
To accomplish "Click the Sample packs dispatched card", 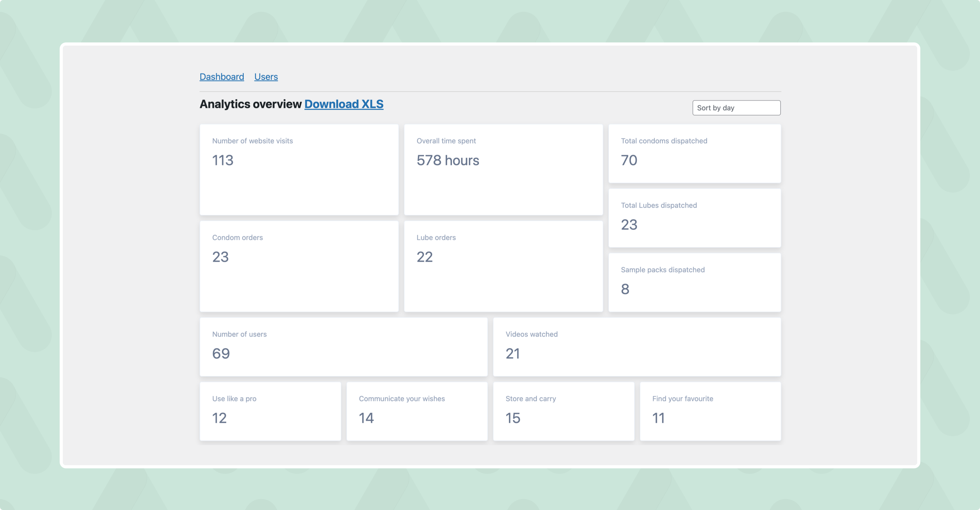I will pyautogui.click(x=694, y=283).
